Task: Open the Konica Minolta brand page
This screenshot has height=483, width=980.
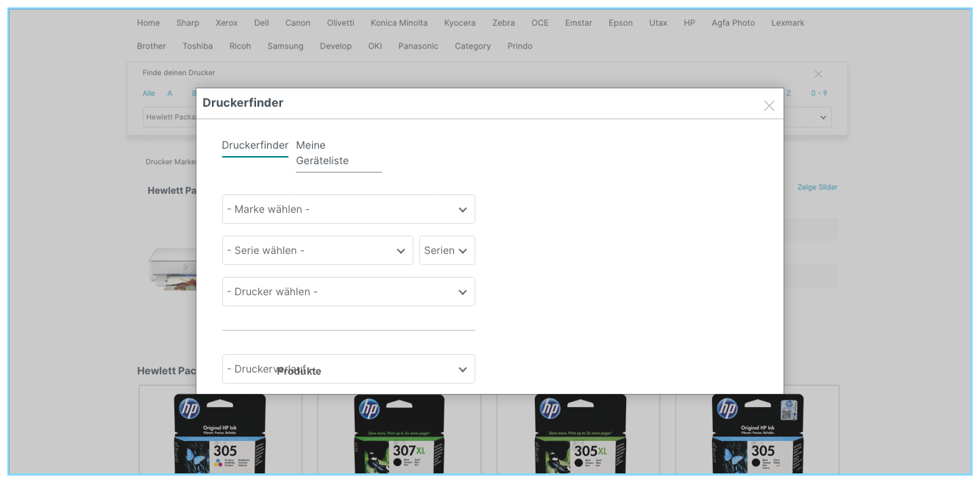Action: pyautogui.click(x=400, y=23)
